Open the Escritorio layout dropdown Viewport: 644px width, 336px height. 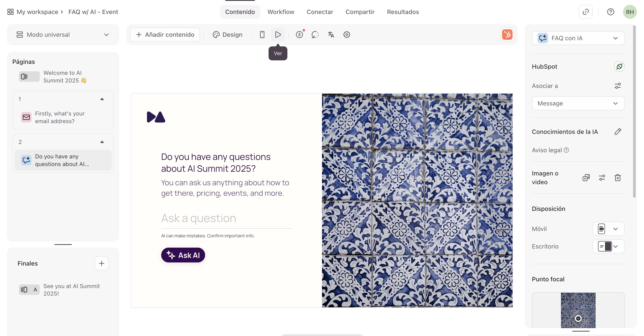[x=608, y=246]
